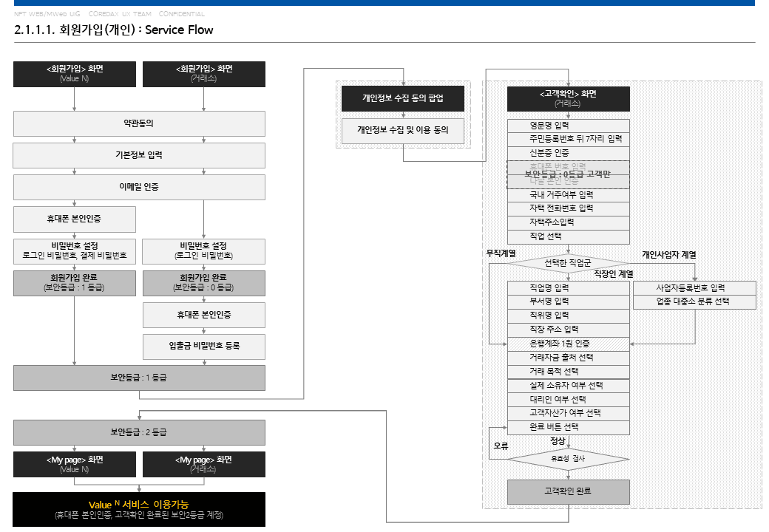Click the 이메일 인증 step box
This screenshot has width=769, height=532.
point(139,187)
